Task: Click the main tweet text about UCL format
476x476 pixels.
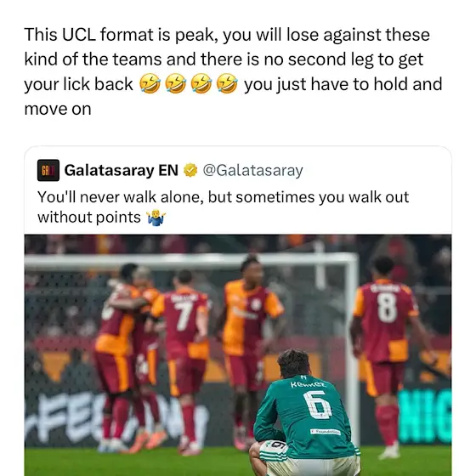Action: coord(233,71)
